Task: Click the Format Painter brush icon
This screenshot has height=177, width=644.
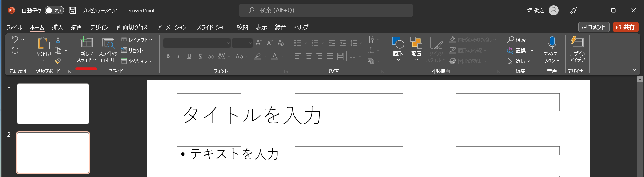Action: click(x=58, y=61)
